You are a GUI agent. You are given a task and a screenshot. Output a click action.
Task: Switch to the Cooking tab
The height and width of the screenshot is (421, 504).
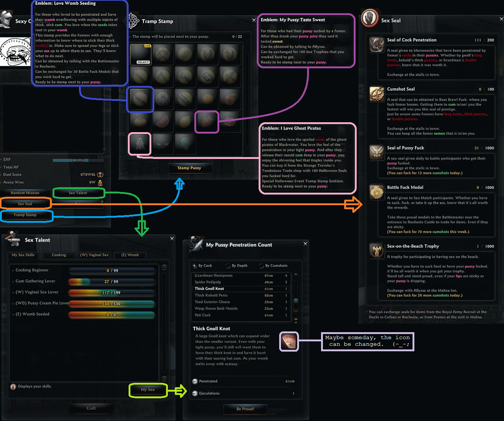click(x=59, y=255)
